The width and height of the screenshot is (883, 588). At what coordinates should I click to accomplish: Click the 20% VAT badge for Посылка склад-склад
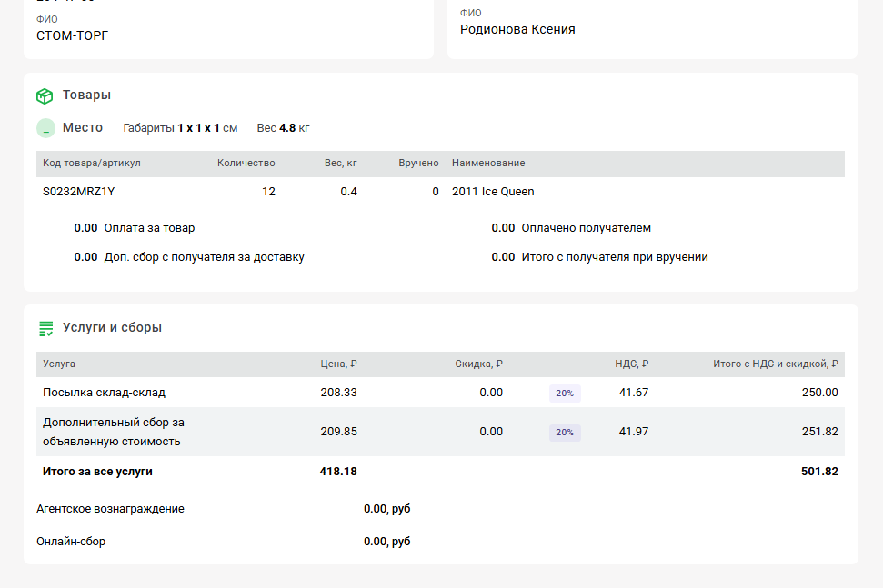(x=565, y=394)
